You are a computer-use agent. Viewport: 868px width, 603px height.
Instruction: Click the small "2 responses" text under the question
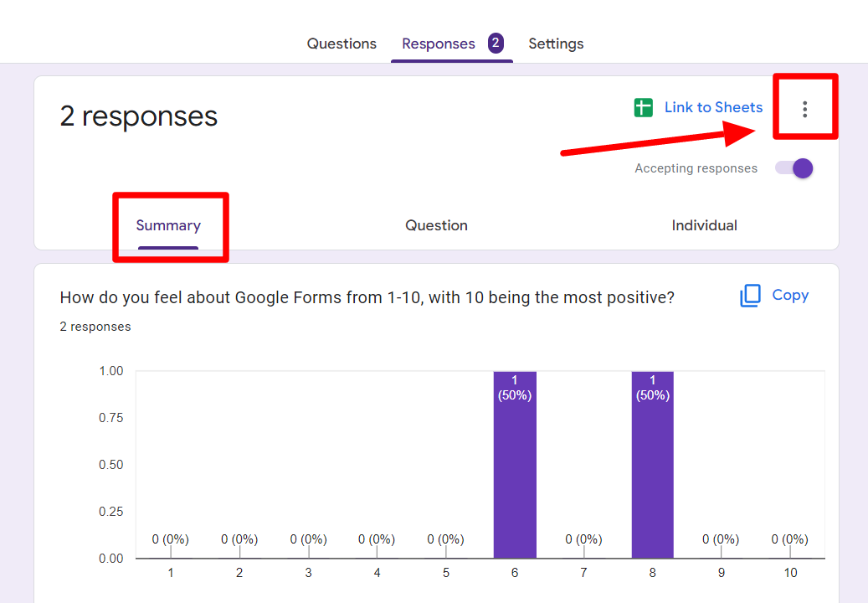point(95,327)
